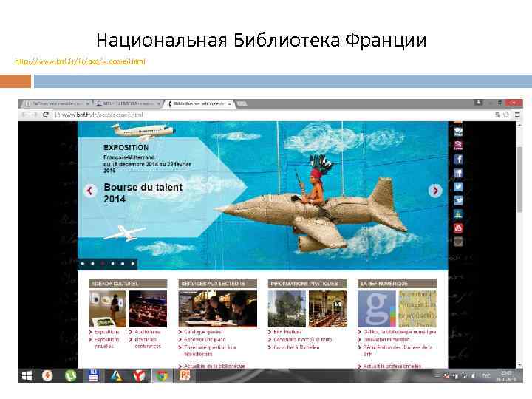
Task: Switch to the Bibliothèque nationale browser tab
Action: click(199, 103)
